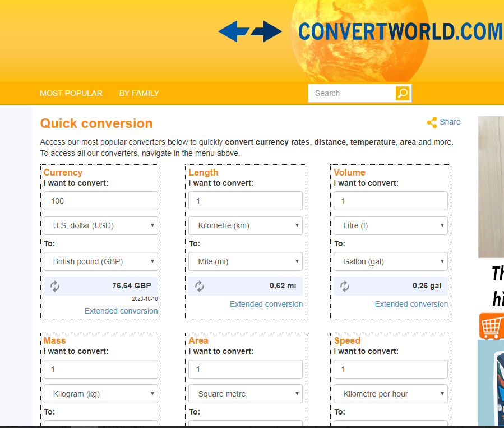The image size is (504, 428).
Task: Click the Mass amount input field
Action: (101, 369)
